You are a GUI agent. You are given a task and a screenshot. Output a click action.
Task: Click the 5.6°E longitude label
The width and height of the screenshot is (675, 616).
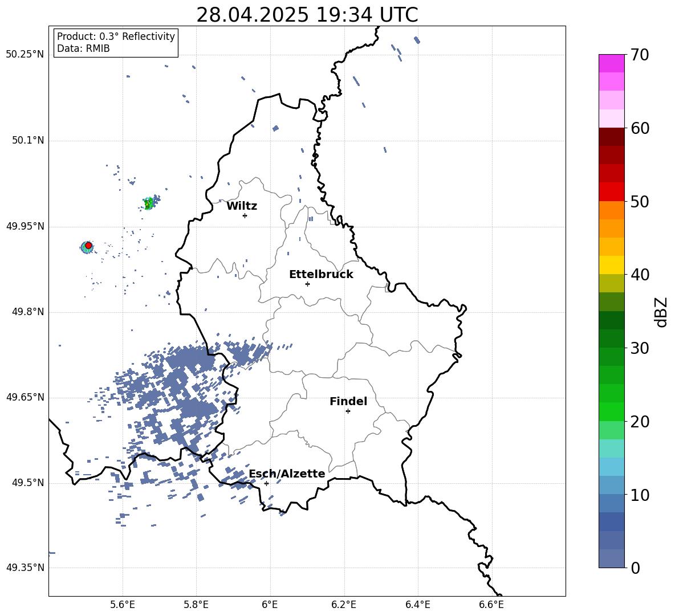(123, 605)
